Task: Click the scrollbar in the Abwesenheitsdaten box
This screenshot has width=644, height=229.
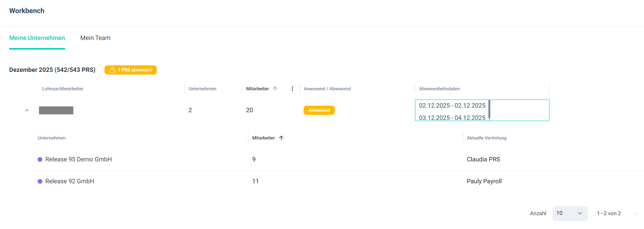Action: [x=489, y=110]
